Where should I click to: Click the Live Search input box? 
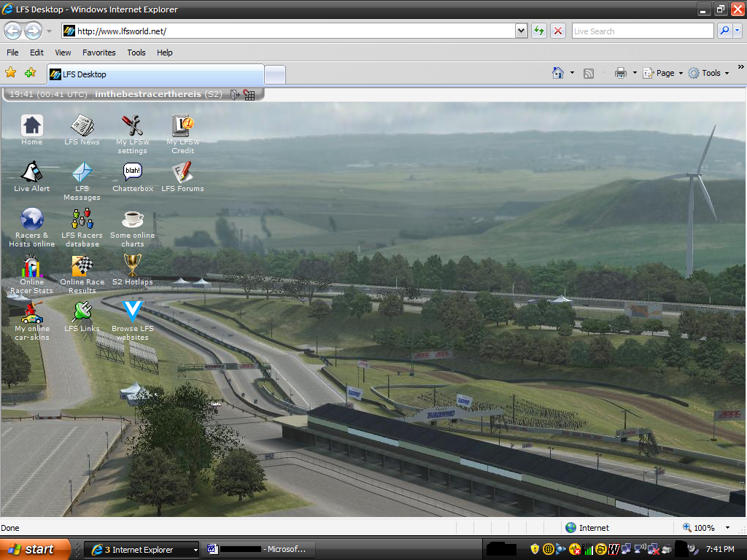[x=643, y=31]
